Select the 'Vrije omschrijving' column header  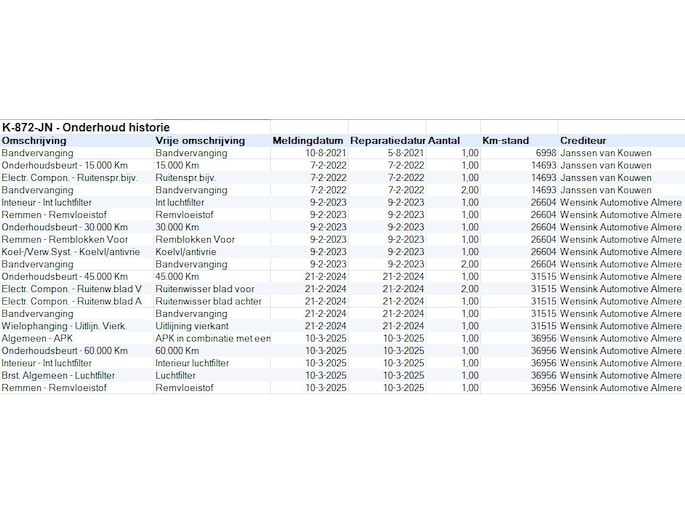pos(200,141)
